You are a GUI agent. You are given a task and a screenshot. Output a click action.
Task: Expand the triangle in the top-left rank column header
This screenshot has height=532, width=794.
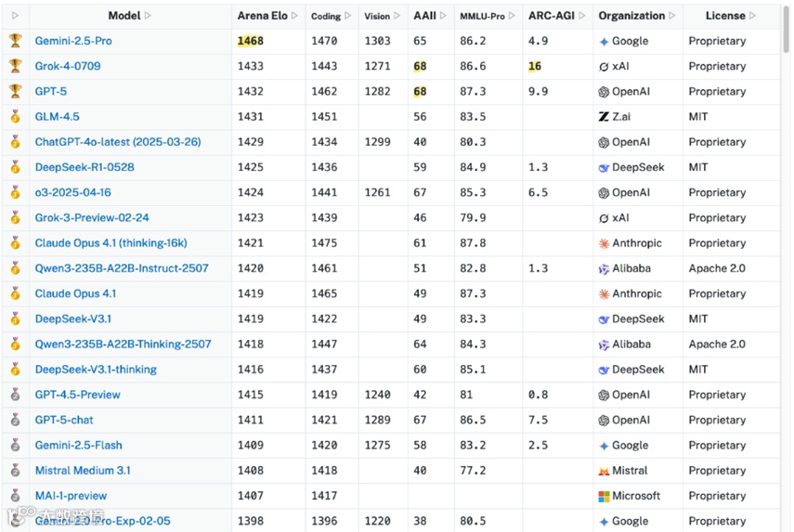pyautogui.click(x=15, y=16)
